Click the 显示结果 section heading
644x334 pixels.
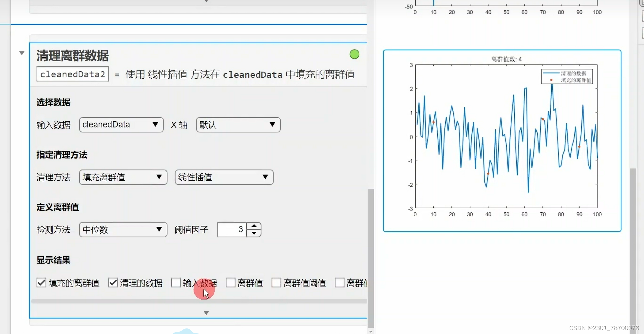click(53, 260)
